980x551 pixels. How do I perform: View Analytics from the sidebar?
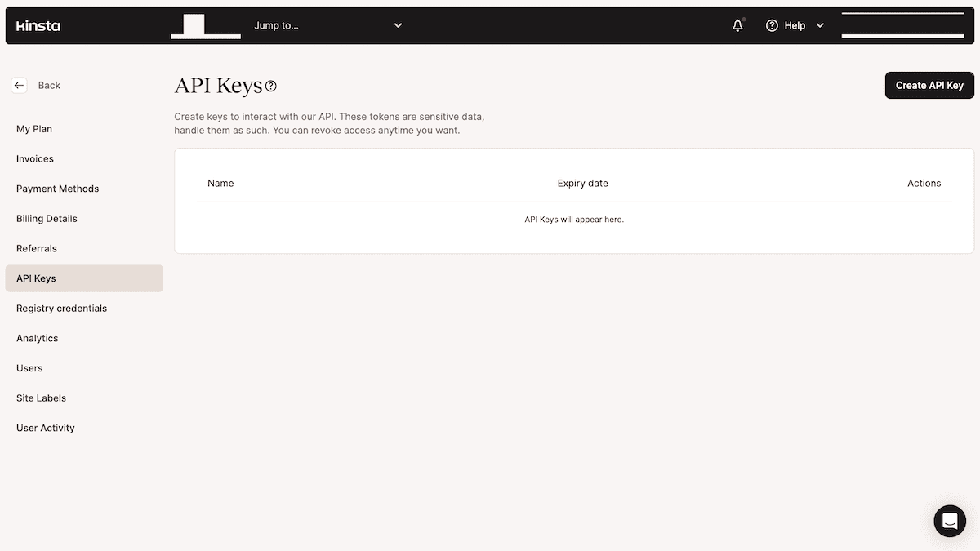click(x=38, y=338)
